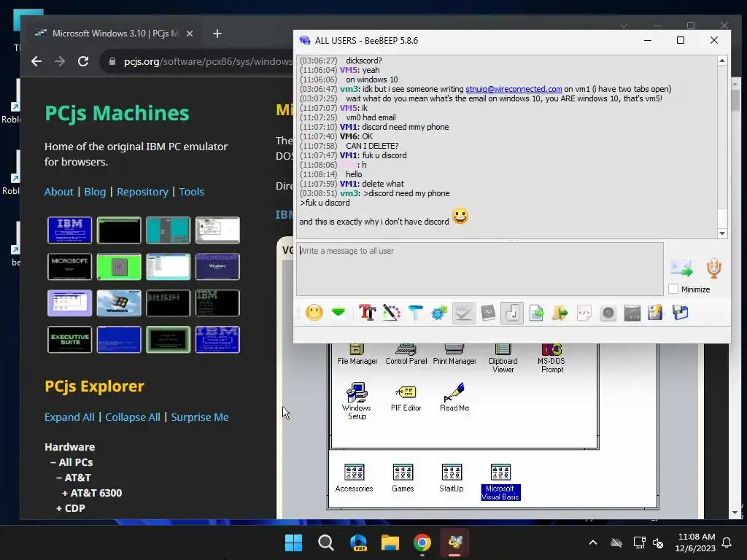
Task: Select the PIF Editor icon
Action: [x=406, y=397]
